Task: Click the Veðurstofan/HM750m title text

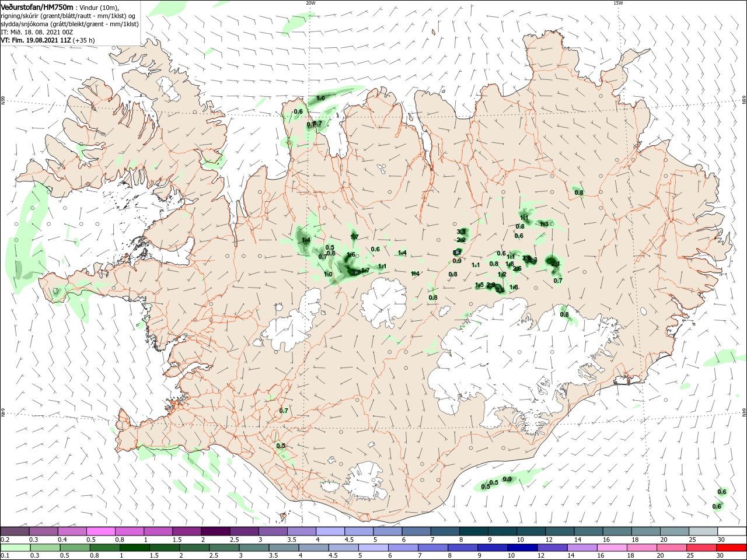Action: click(37, 6)
